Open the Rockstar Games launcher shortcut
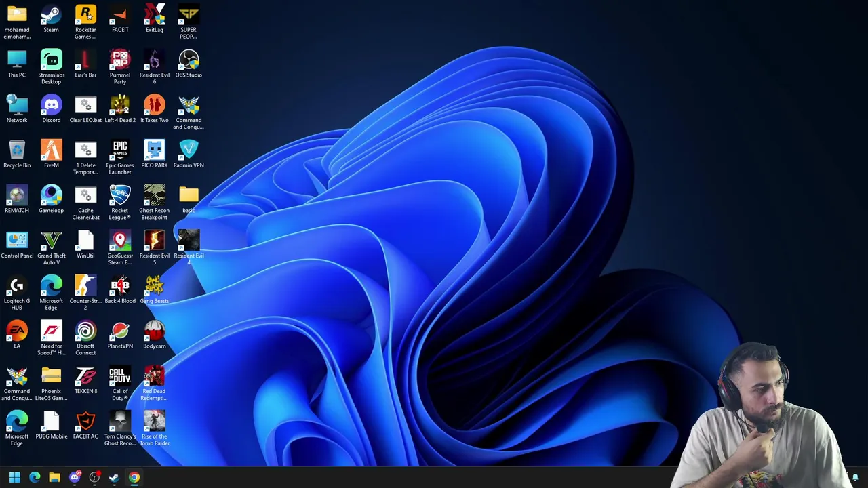The width and height of the screenshot is (868, 488). 85,21
